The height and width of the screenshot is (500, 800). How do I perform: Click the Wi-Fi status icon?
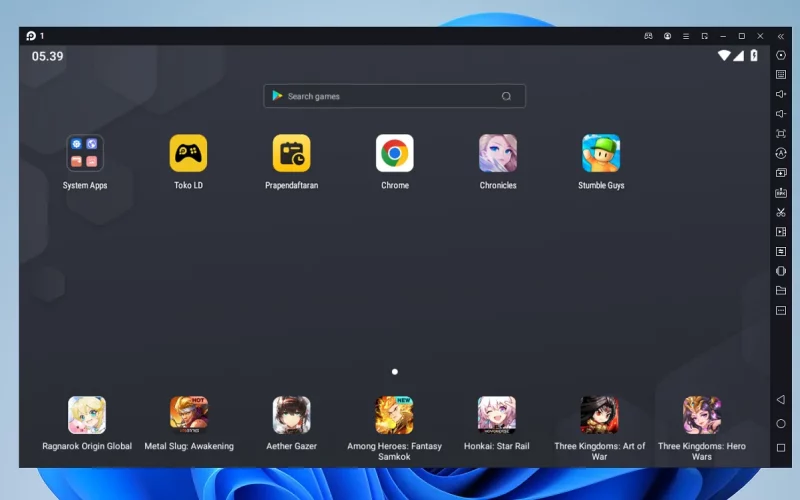point(723,55)
